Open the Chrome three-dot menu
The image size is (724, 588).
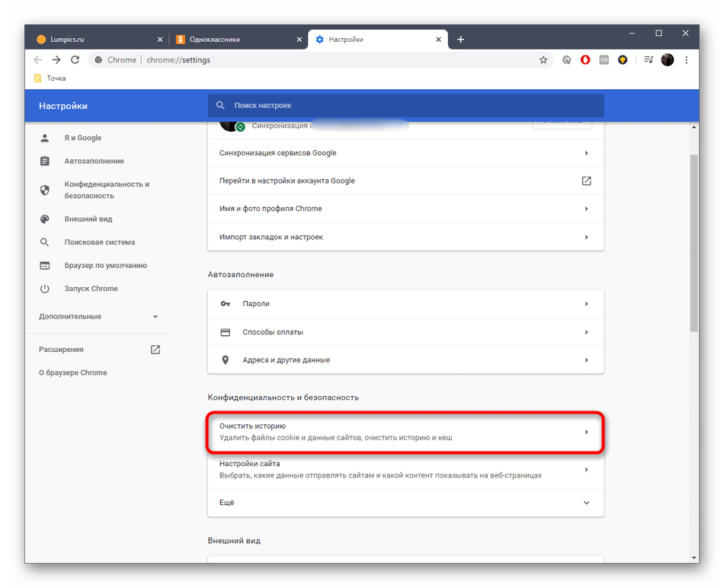click(687, 60)
